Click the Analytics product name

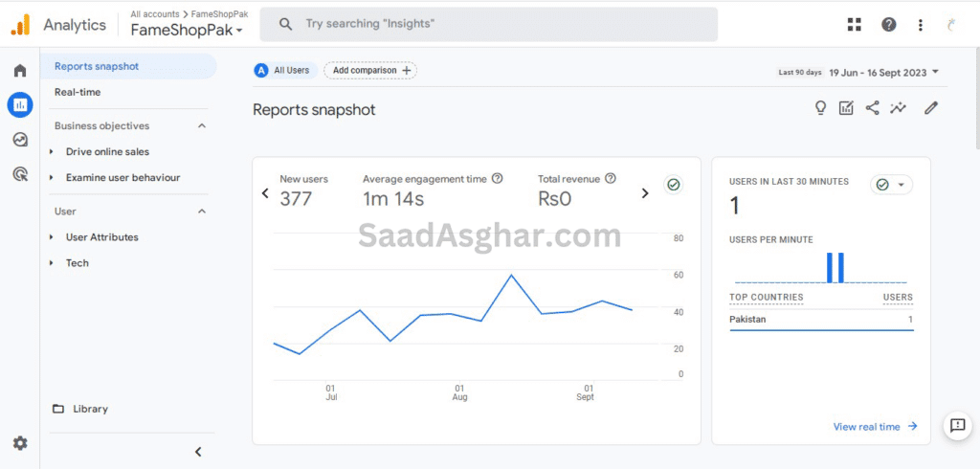tap(75, 25)
